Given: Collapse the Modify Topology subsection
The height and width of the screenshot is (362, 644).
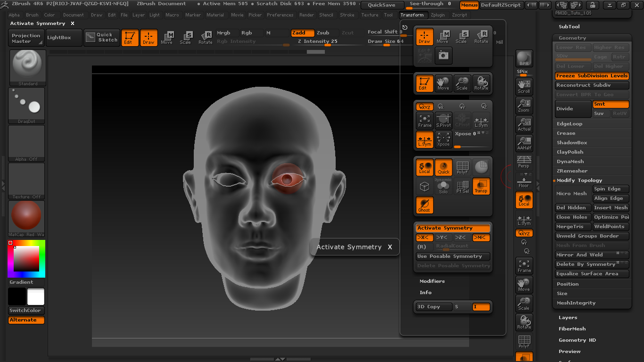Looking at the screenshot, I should [x=579, y=181].
